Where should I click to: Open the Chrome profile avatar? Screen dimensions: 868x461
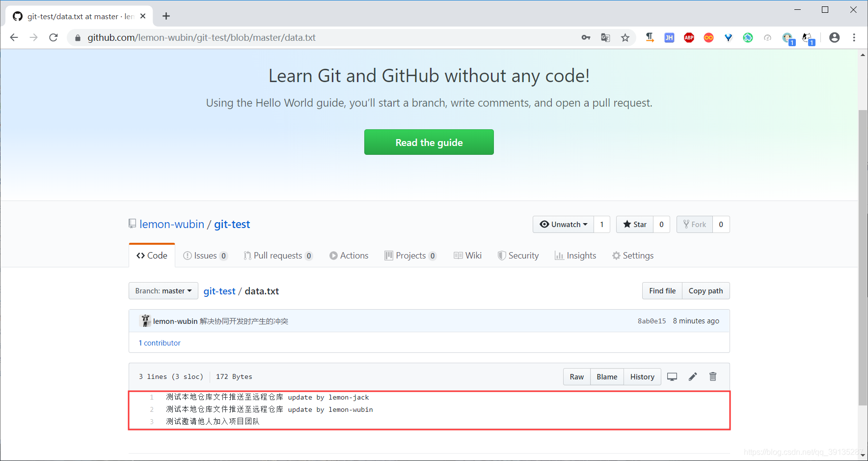pyautogui.click(x=834, y=37)
